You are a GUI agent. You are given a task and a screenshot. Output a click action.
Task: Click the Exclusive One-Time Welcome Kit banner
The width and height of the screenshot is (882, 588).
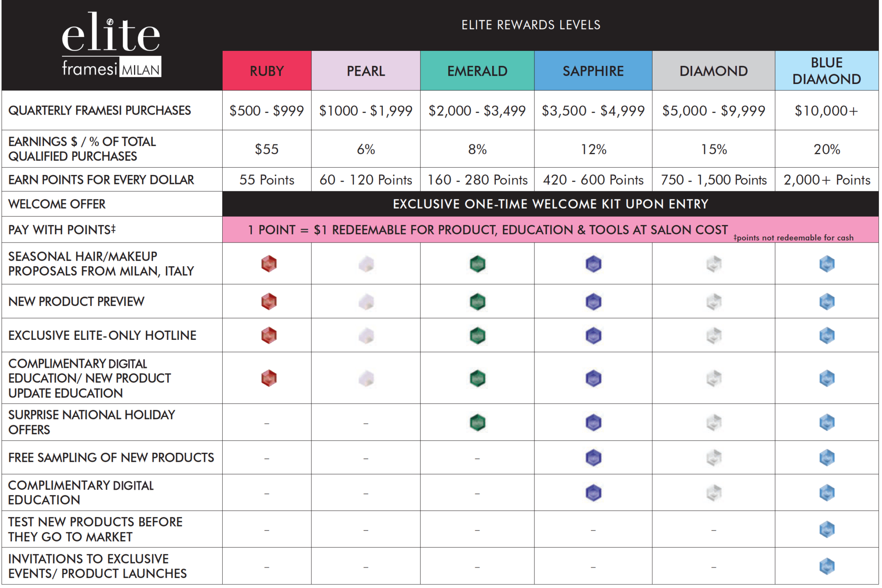point(550,204)
